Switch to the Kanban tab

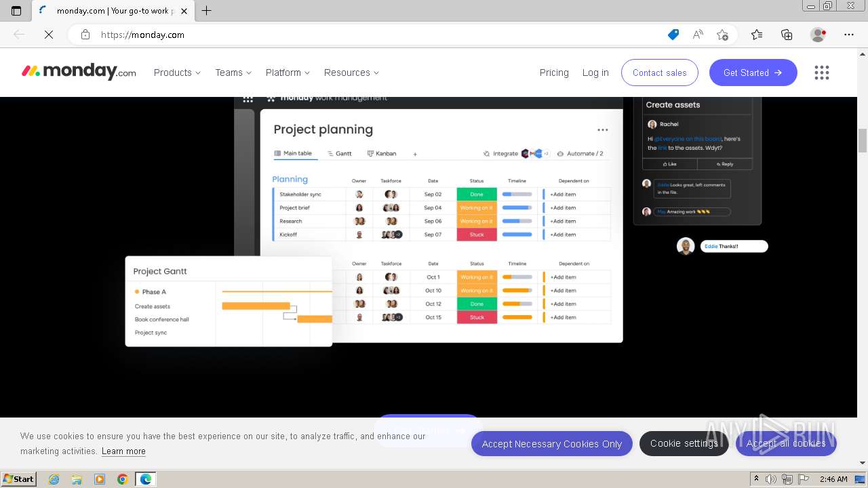point(382,154)
